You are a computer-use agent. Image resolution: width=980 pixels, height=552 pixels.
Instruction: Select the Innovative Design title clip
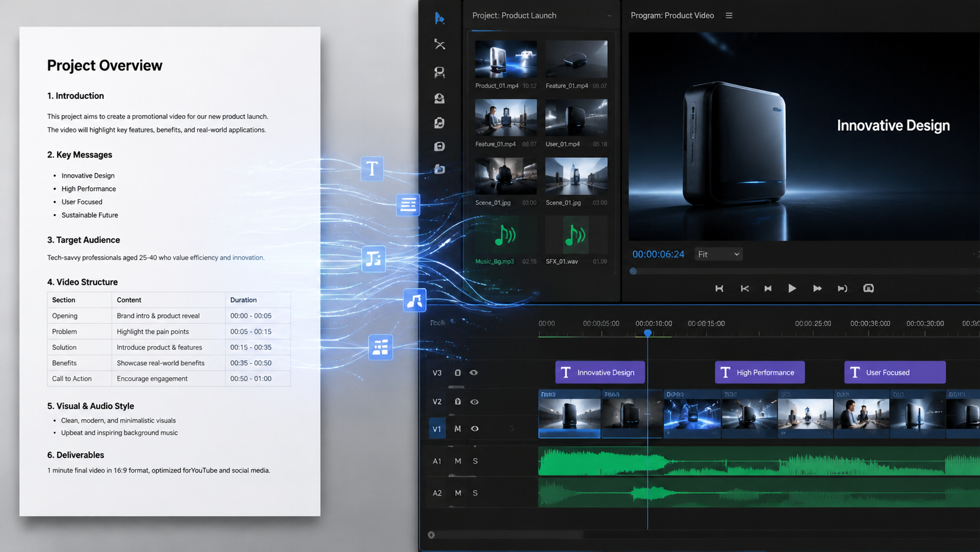600,372
